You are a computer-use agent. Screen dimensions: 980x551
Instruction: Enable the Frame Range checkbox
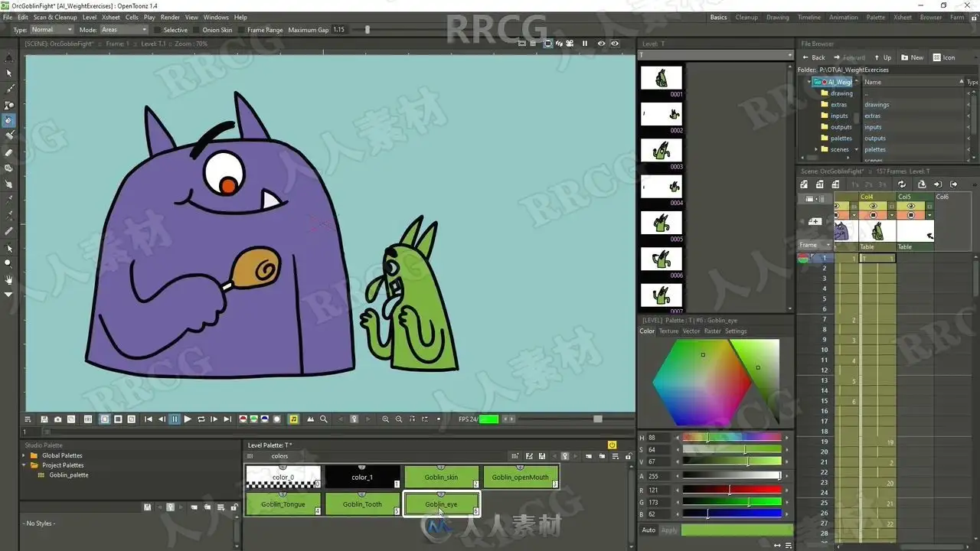[x=241, y=30]
